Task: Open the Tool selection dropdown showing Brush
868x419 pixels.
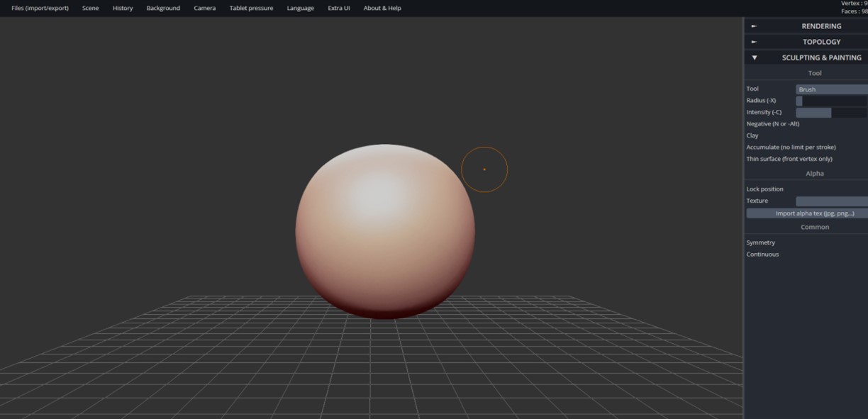Action: coord(831,89)
